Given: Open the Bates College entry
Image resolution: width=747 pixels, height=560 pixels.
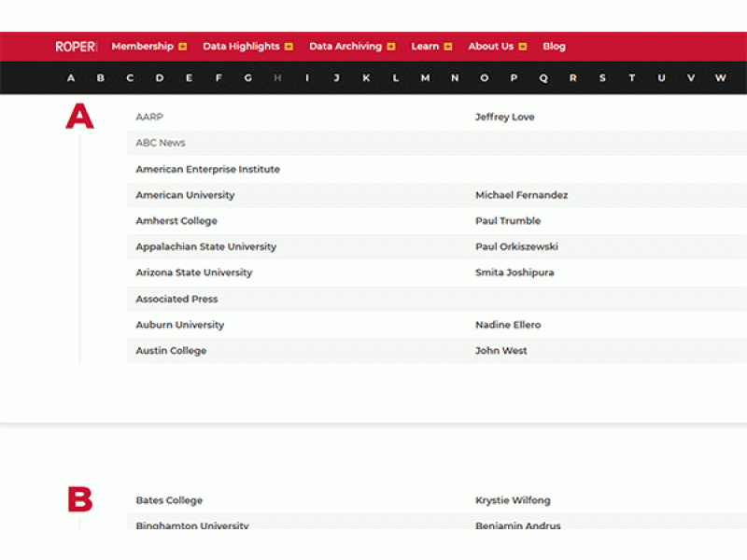Looking at the screenshot, I should 169,501.
